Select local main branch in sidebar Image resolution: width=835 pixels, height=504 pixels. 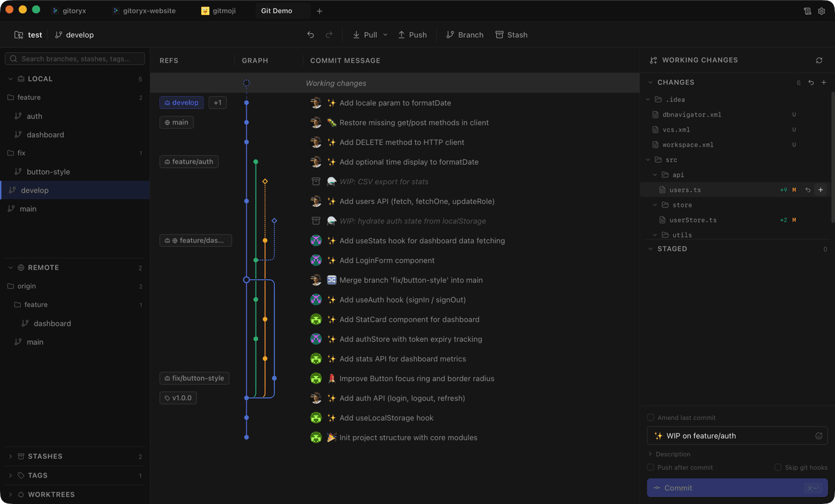click(x=75, y=209)
